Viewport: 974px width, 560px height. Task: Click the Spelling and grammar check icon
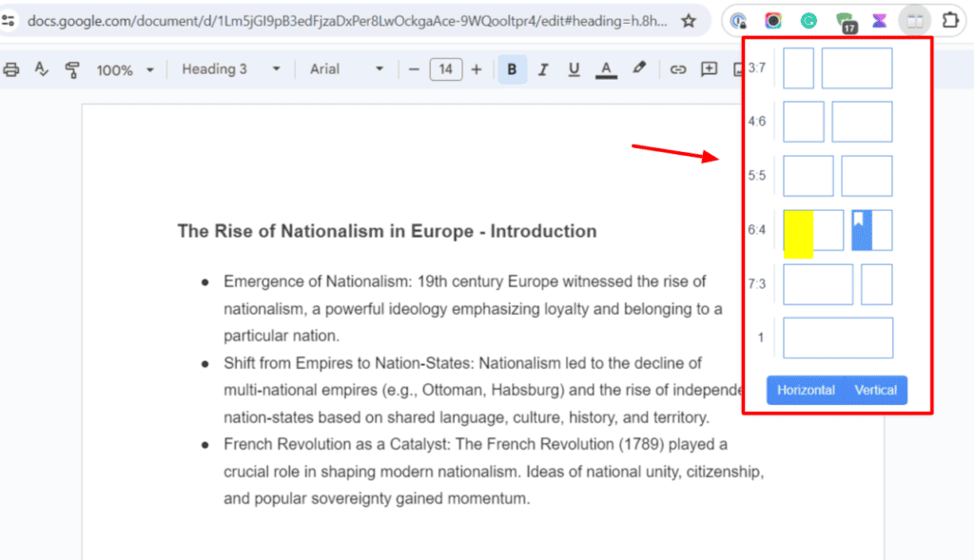coord(41,69)
